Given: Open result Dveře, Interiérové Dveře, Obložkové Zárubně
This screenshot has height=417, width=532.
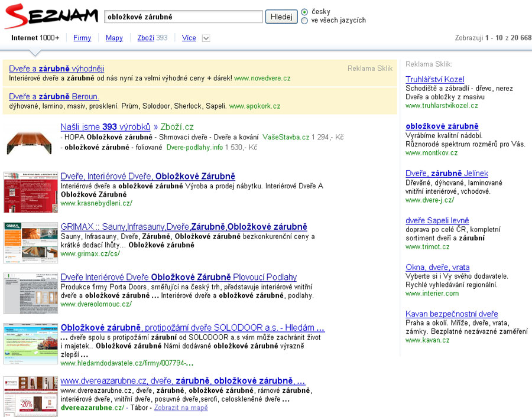Looking at the screenshot, I should point(148,176).
